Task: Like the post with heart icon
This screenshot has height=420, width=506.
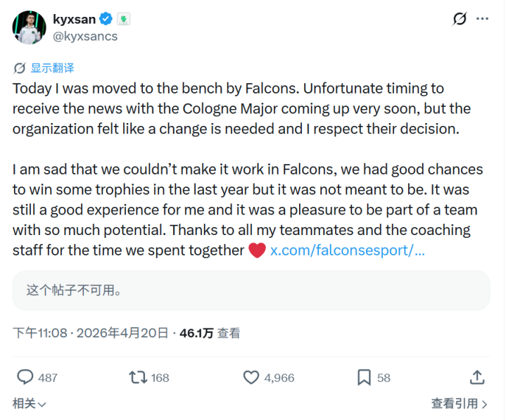Action: [251, 377]
